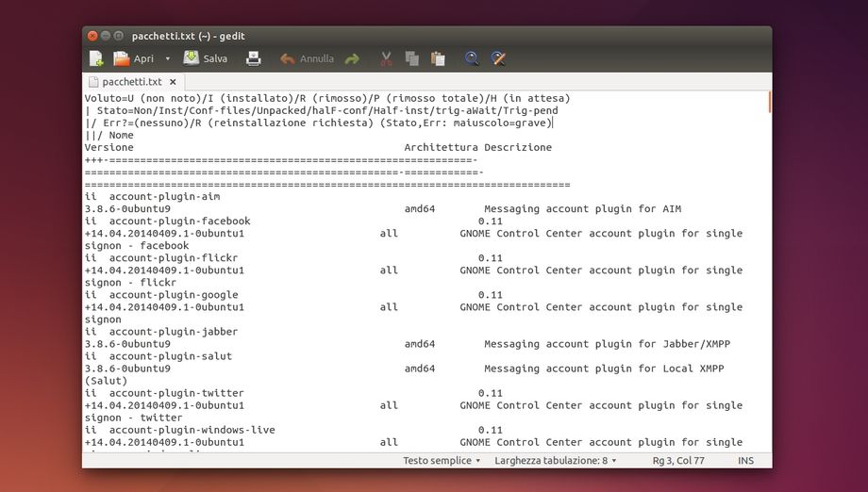Click the Apri open file button

(133, 58)
